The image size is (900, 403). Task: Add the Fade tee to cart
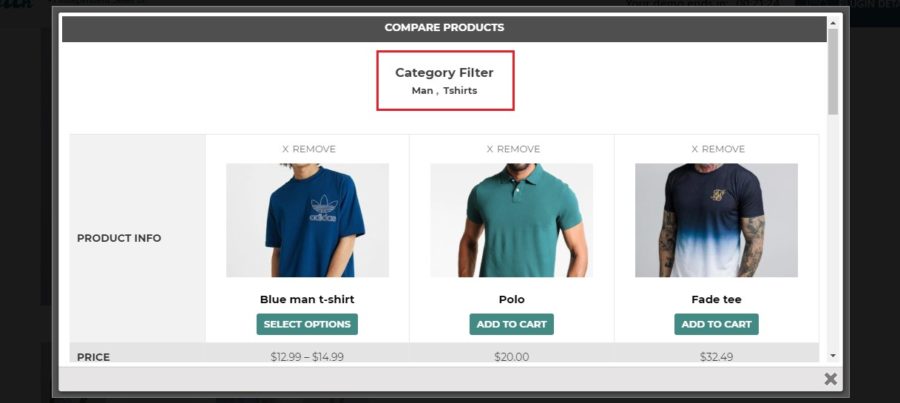coord(716,324)
